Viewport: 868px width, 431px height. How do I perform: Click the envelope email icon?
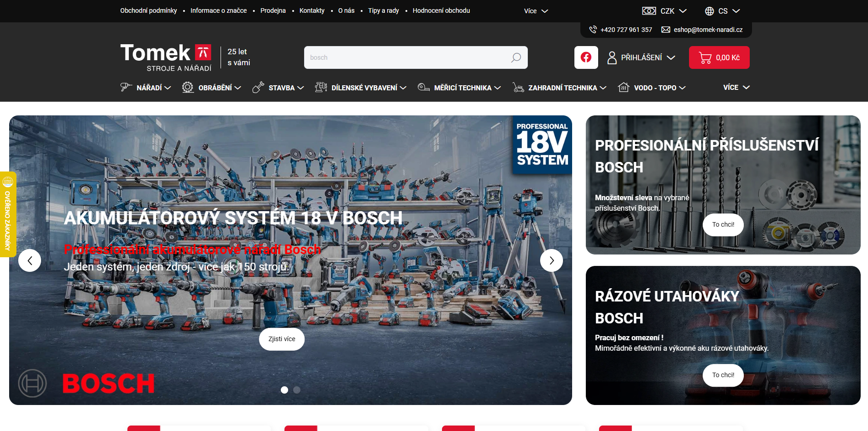[666, 30]
